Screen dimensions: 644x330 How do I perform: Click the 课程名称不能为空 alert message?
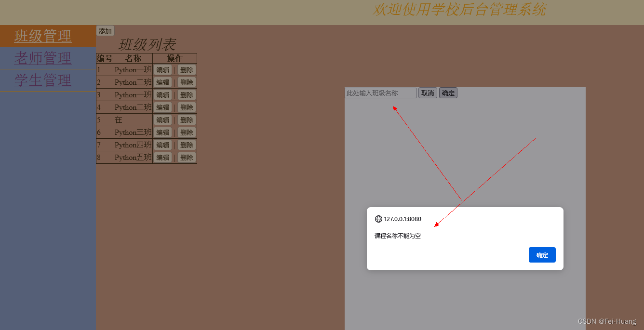tap(398, 236)
